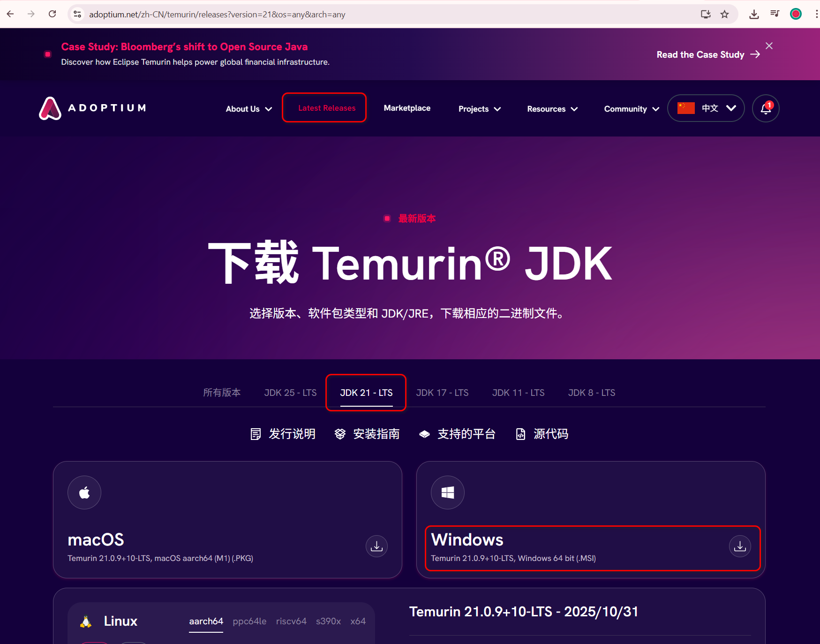Click the installation guide box icon
The image size is (820, 644).
[x=340, y=434]
